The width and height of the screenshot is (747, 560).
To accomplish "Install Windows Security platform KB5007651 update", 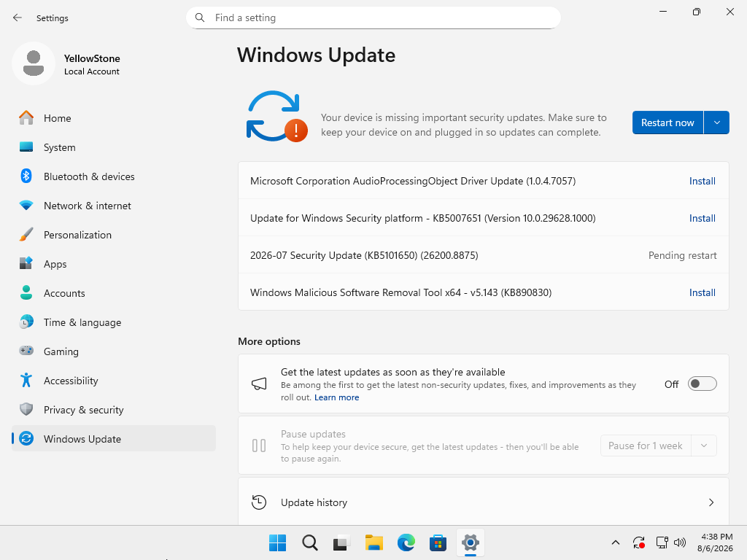I will pos(703,218).
